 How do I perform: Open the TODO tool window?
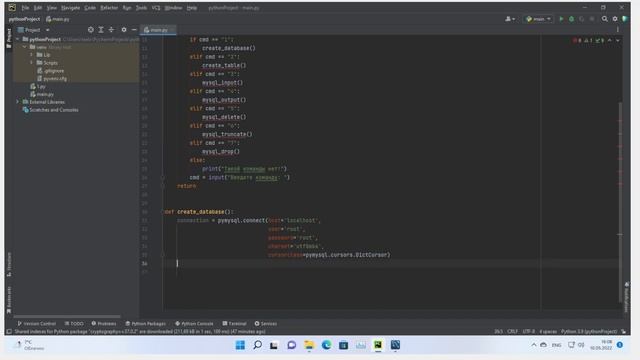74,324
